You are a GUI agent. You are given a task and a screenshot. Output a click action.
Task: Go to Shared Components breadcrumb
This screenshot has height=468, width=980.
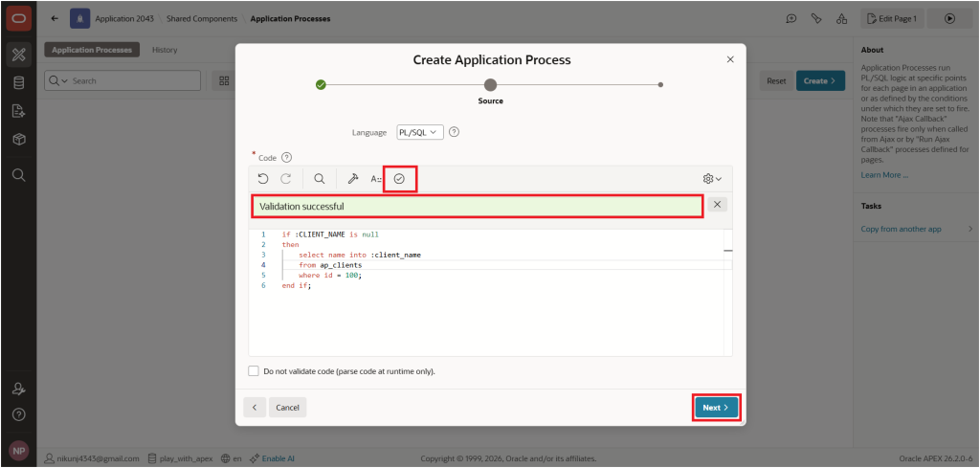(202, 19)
